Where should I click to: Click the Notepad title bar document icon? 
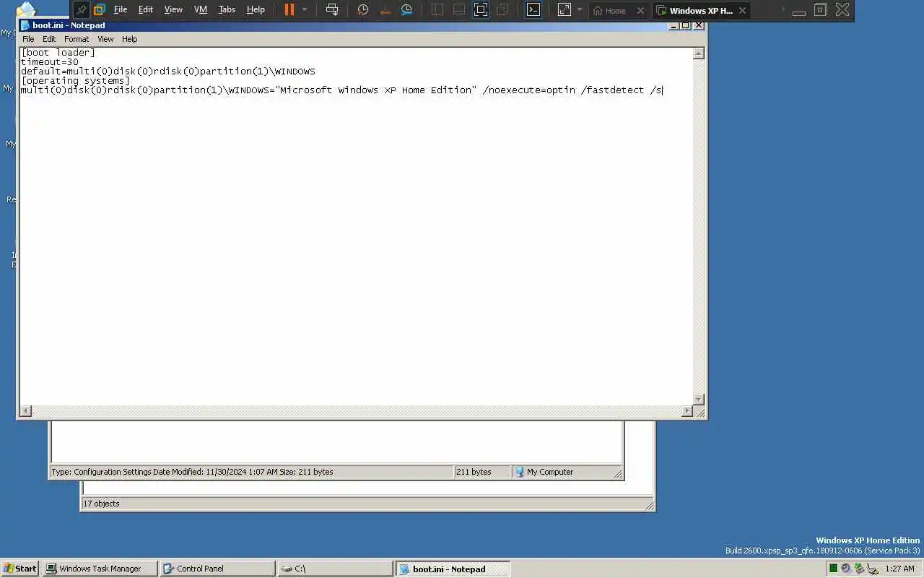(25, 25)
